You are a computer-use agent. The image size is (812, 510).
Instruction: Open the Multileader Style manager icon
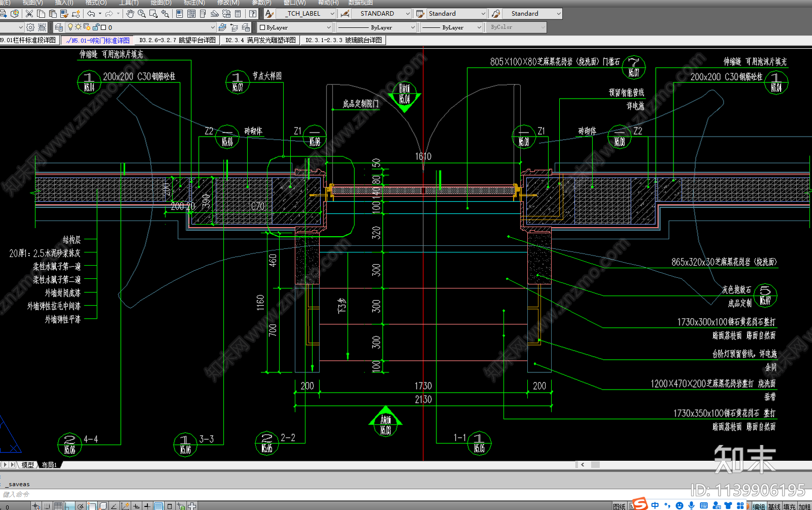496,14
